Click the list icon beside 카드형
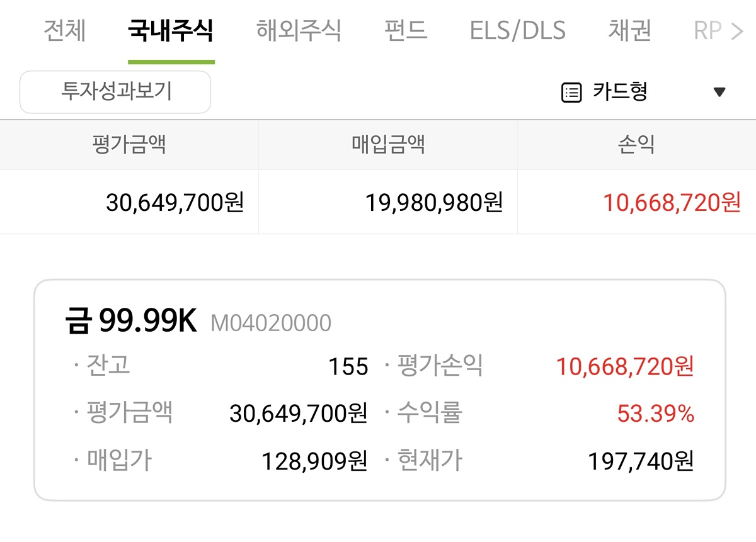 (x=571, y=93)
